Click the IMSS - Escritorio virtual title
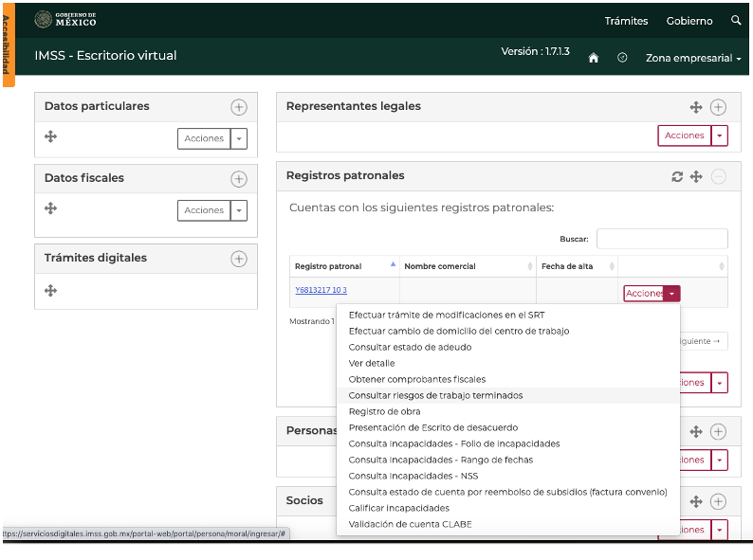Screen dimensions: 753x560 [x=105, y=56]
